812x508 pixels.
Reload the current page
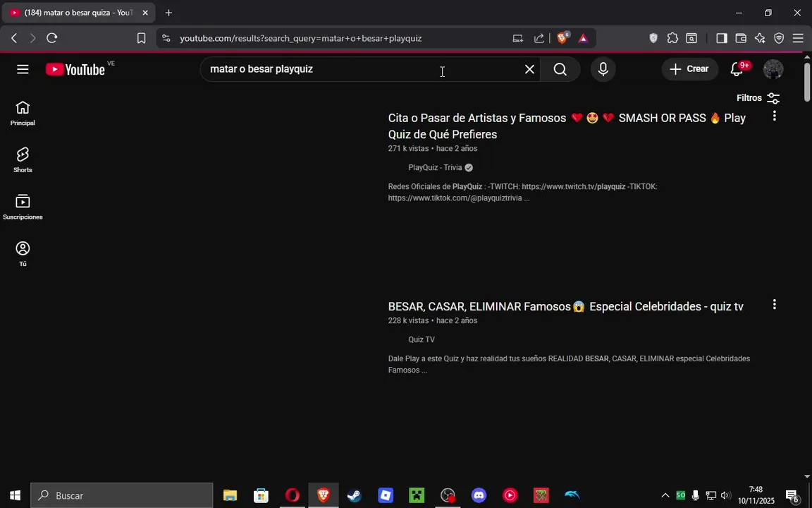[x=51, y=38]
